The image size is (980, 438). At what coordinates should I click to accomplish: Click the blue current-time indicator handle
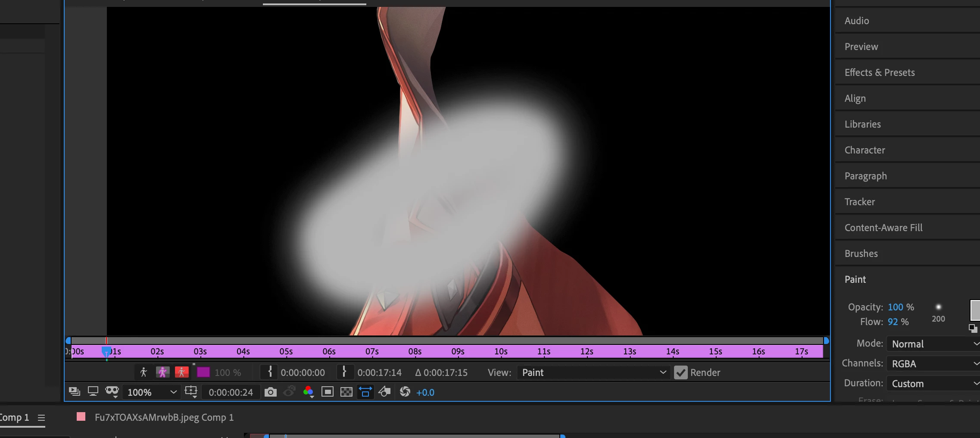tap(106, 351)
